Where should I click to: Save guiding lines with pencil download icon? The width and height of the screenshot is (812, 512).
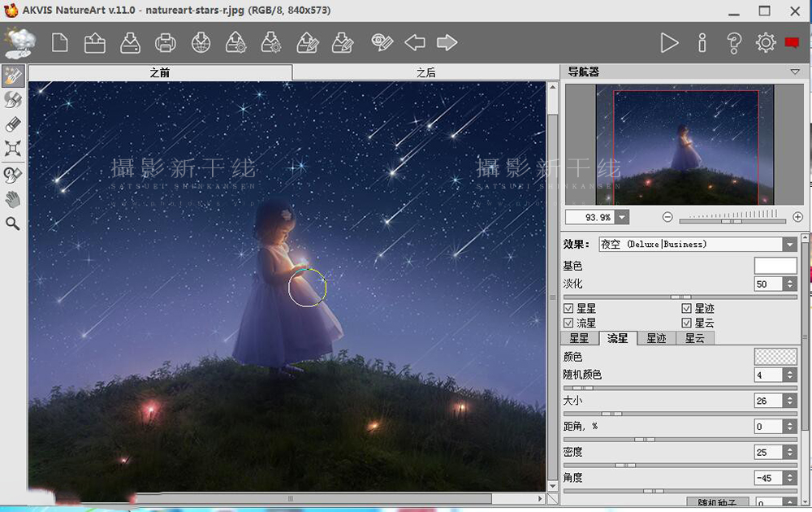[x=343, y=42]
